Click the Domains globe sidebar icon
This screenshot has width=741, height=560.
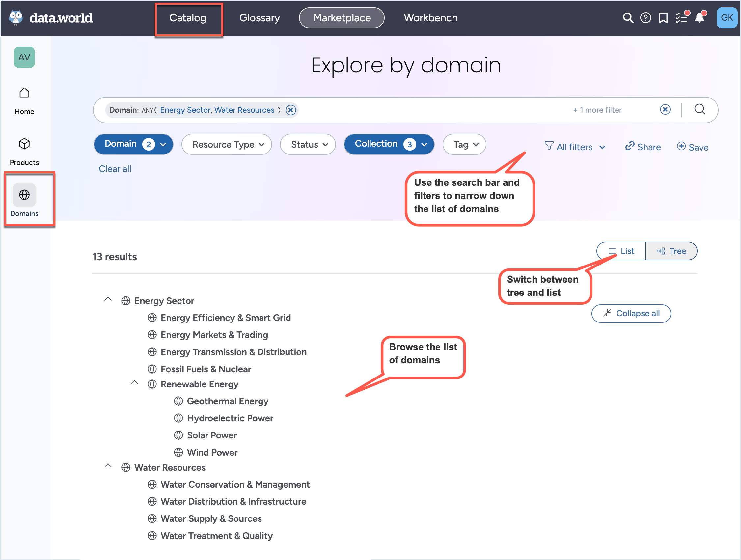pyautogui.click(x=24, y=195)
